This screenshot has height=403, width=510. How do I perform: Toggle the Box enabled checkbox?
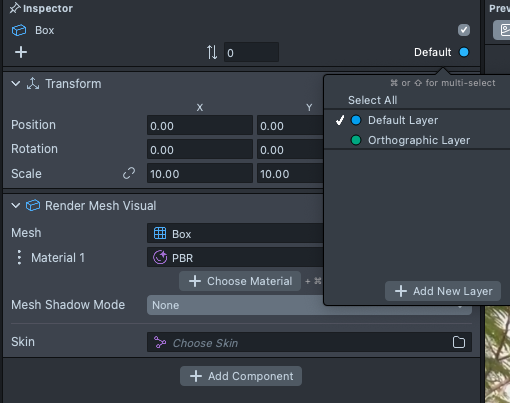pos(464,30)
